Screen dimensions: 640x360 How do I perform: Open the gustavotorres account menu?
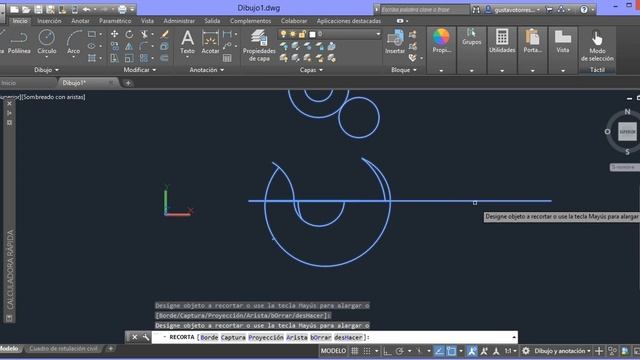pyautogui.click(x=513, y=9)
